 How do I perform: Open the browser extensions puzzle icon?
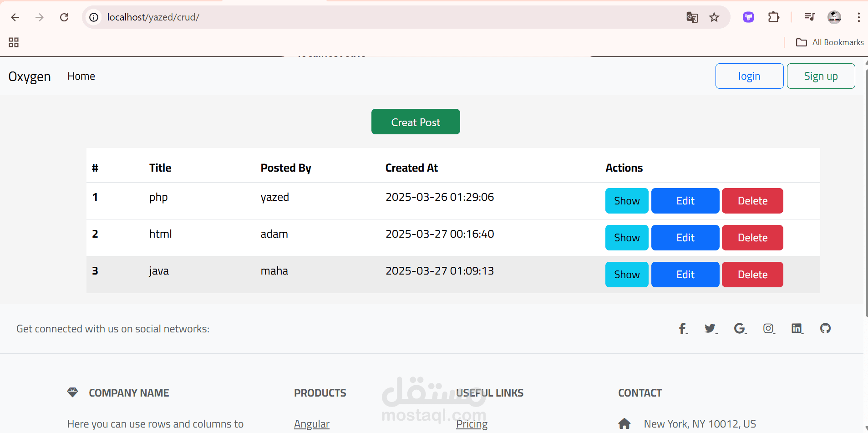tap(774, 17)
